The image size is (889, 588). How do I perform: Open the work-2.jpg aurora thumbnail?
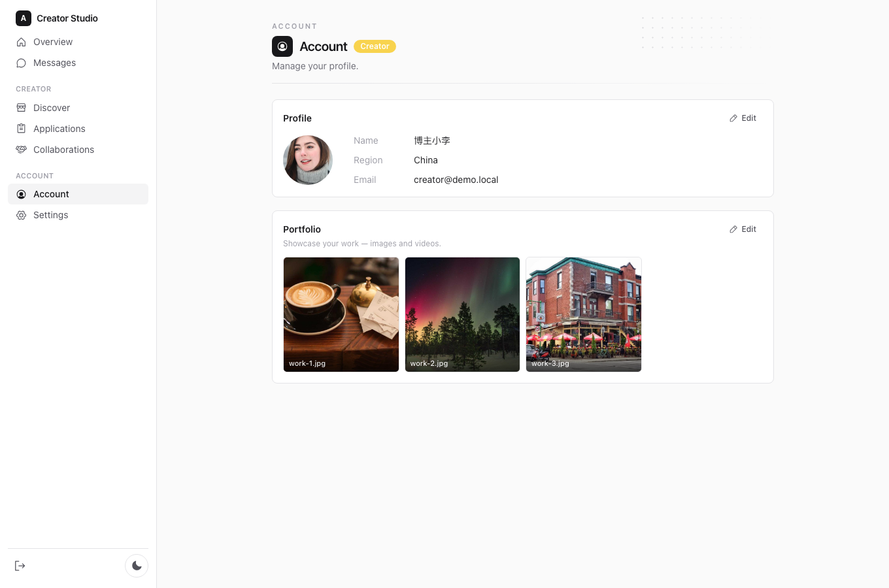click(x=462, y=314)
